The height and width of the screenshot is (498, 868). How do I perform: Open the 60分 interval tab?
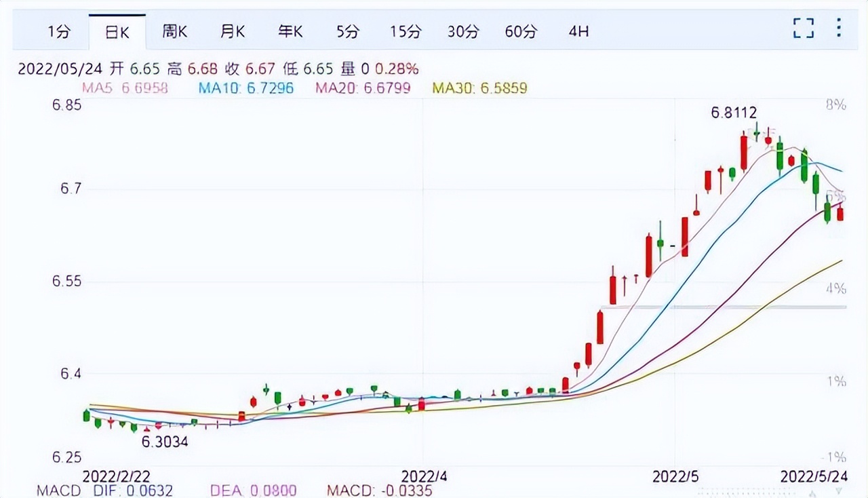point(521,31)
